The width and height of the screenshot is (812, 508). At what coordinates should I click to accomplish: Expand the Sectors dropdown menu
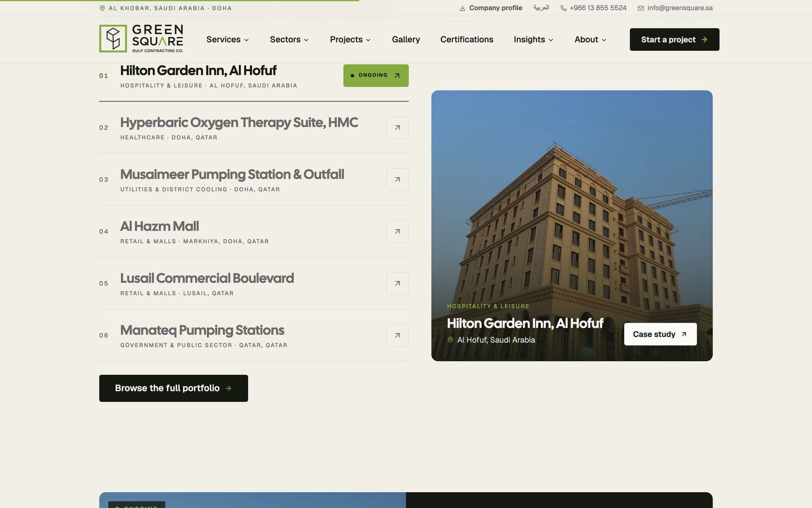tap(289, 40)
